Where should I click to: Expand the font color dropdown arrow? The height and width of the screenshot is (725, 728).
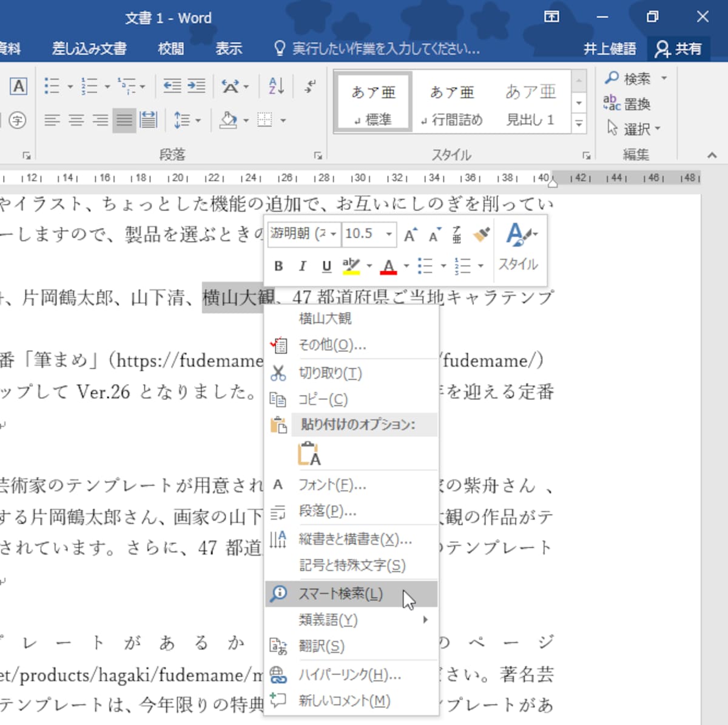(x=406, y=266)
